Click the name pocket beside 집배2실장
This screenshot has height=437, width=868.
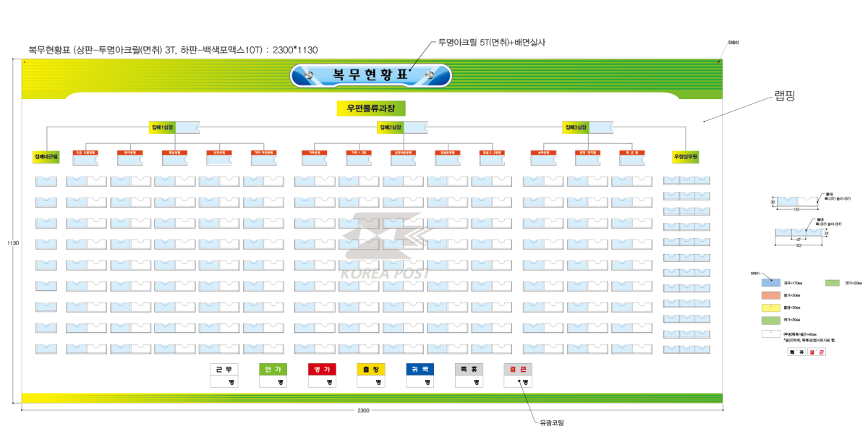click(x=415, y=127)
